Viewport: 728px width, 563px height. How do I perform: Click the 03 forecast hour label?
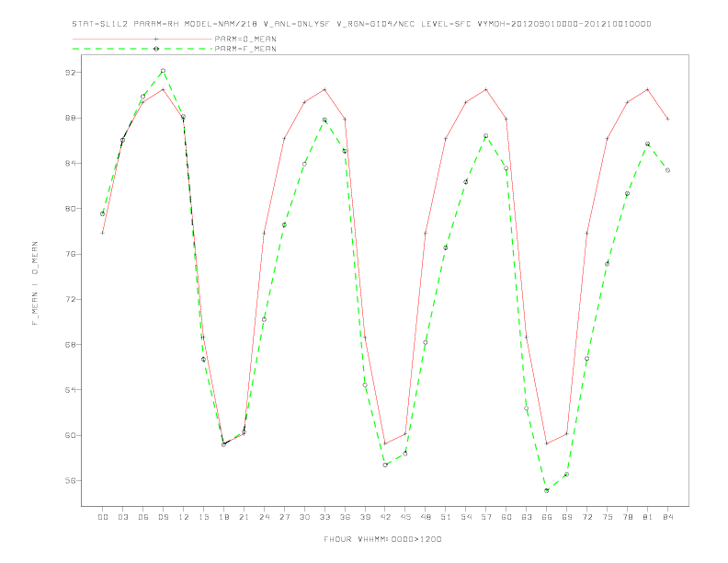[x=122, y=517]
